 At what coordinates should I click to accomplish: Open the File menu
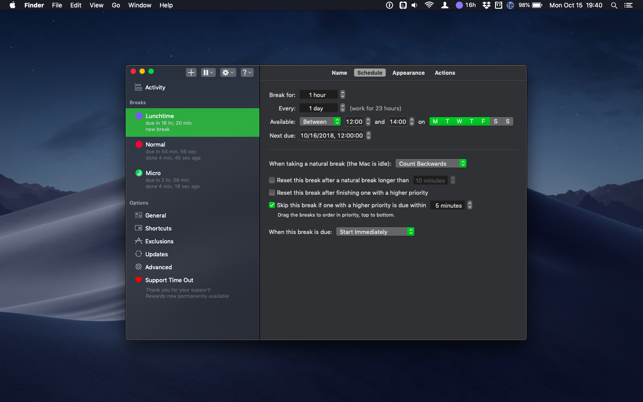coord(57,5)
